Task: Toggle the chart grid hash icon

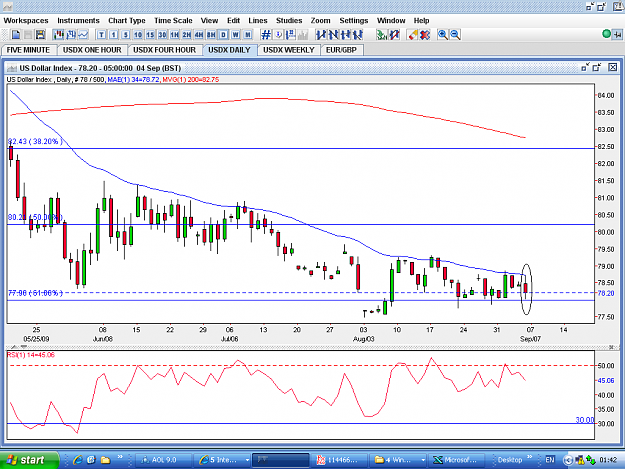Action: pyautogui.click(x=266, y=35)
